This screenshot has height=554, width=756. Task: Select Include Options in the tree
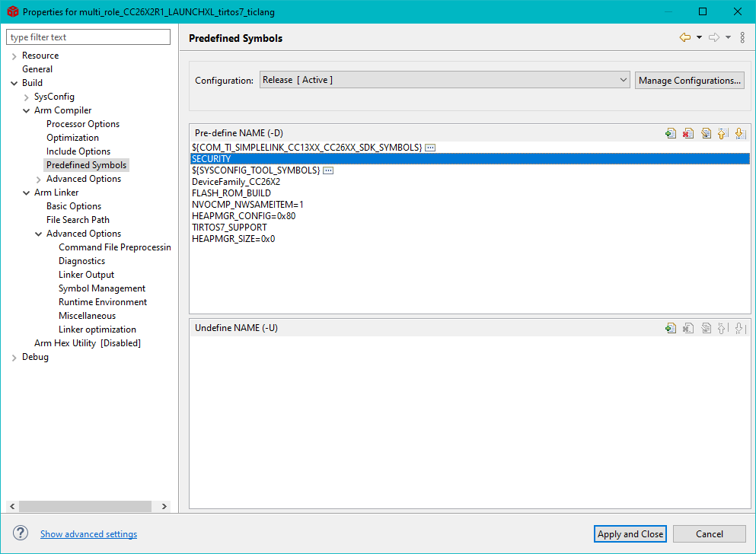coord(78,151)
